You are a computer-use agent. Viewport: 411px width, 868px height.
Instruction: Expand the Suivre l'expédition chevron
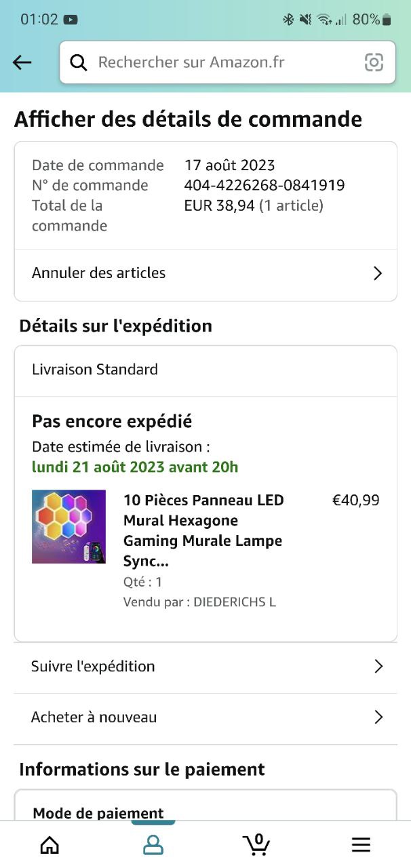click(x=378, y=667)
